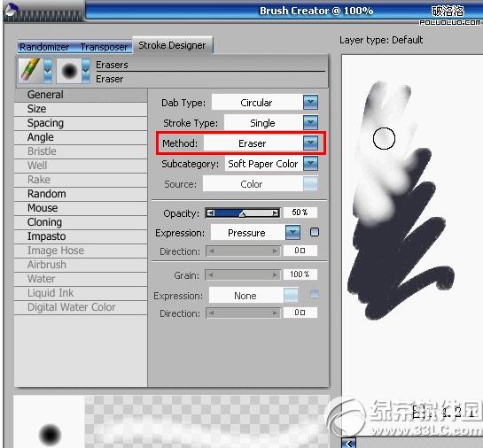Screen dimensions: 483x448
Task: Toggle the invert checkbox beside Pressure expression
Action: click(x=315, y=232)
